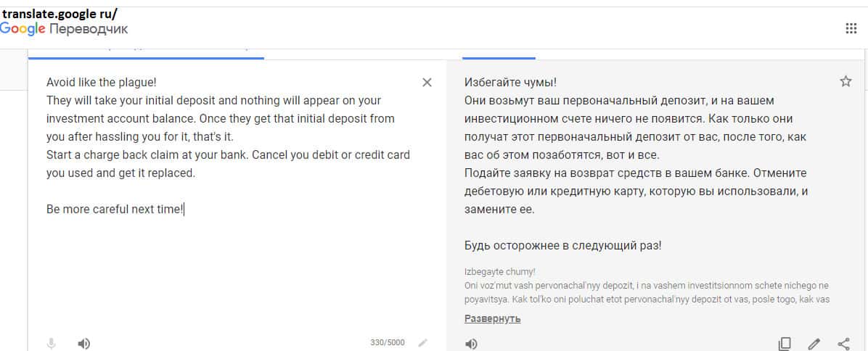868x351 pixels.
Task: Copy the translation to clipboard
Action: [x=785, y=344]
